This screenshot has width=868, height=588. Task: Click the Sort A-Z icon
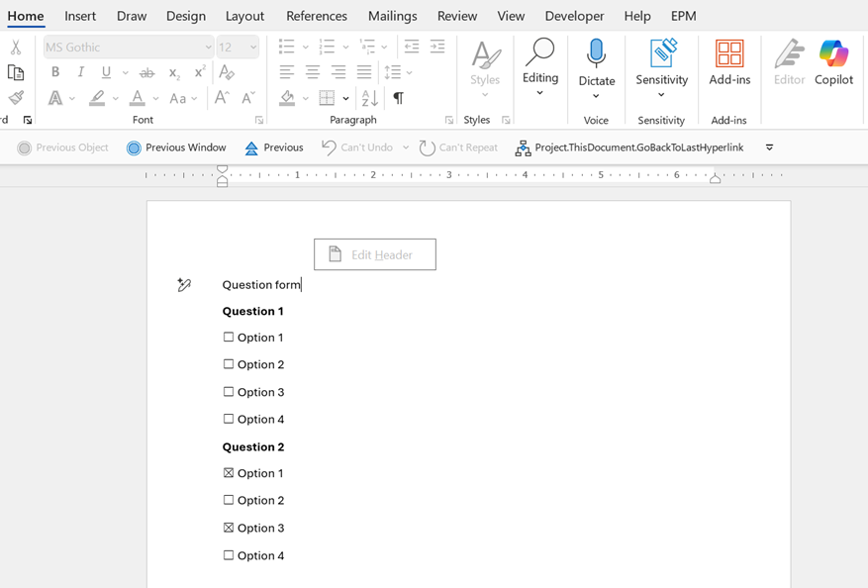[369, 98]
